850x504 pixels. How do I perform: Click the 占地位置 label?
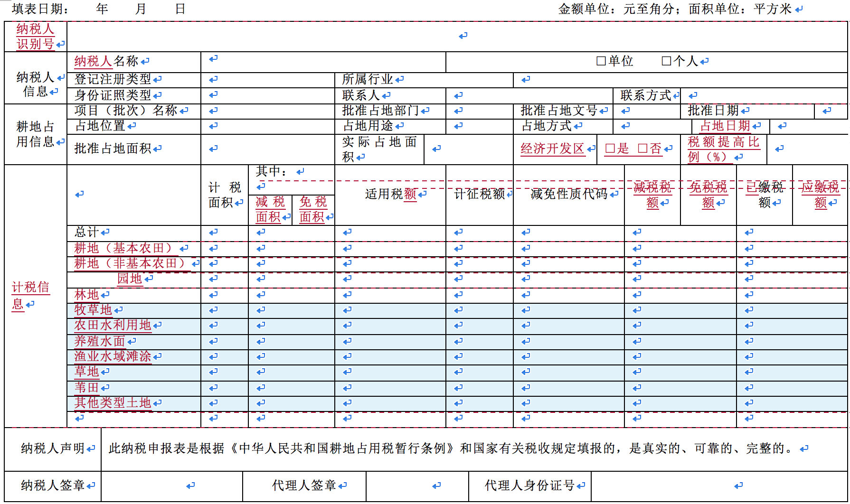click(100, 126)
